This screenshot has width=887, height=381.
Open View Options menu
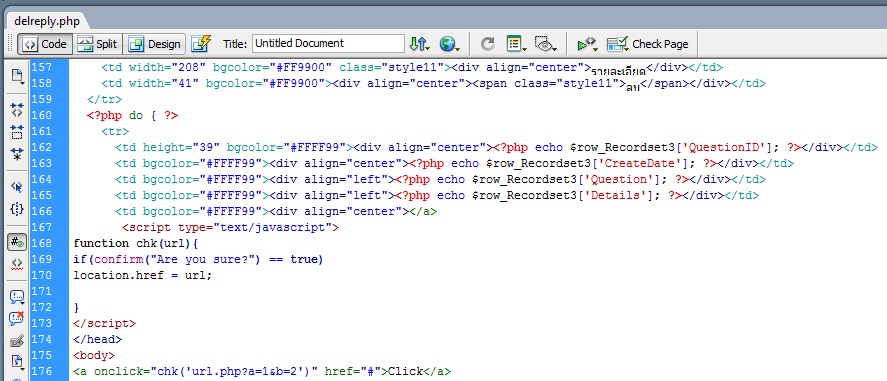point(516,44)
